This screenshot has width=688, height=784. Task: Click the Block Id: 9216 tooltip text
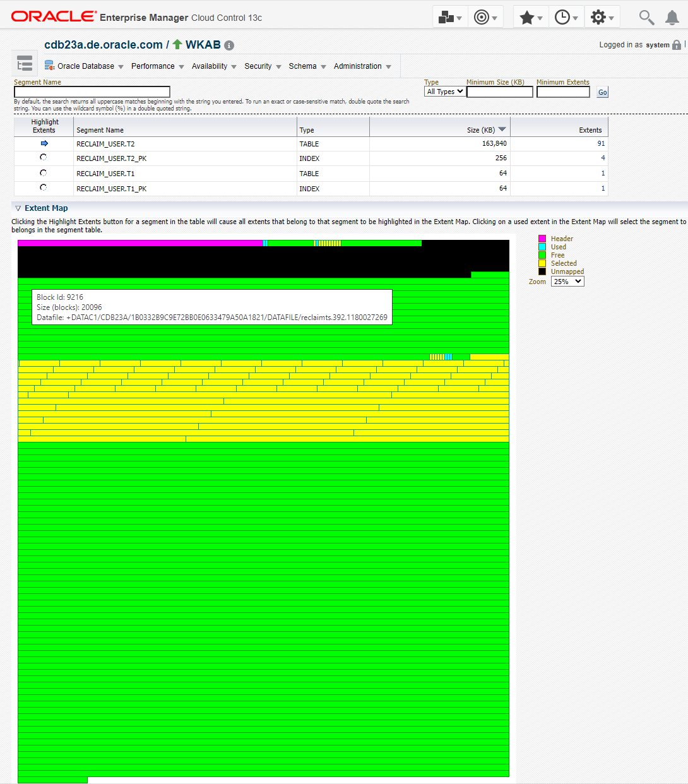(x=60, y=297)
